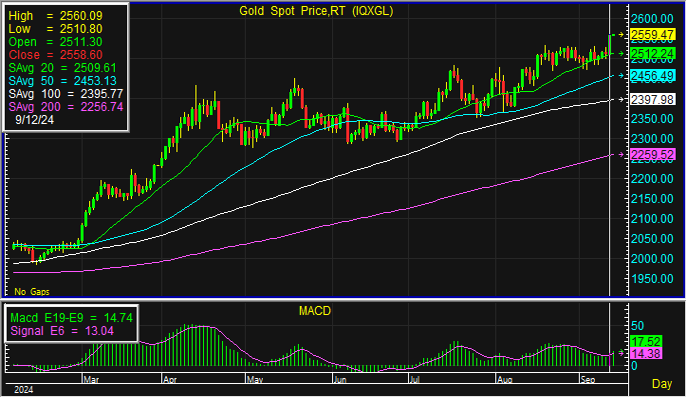Select the Day interval label
The image size is (687, 398).
pos(662,384)
